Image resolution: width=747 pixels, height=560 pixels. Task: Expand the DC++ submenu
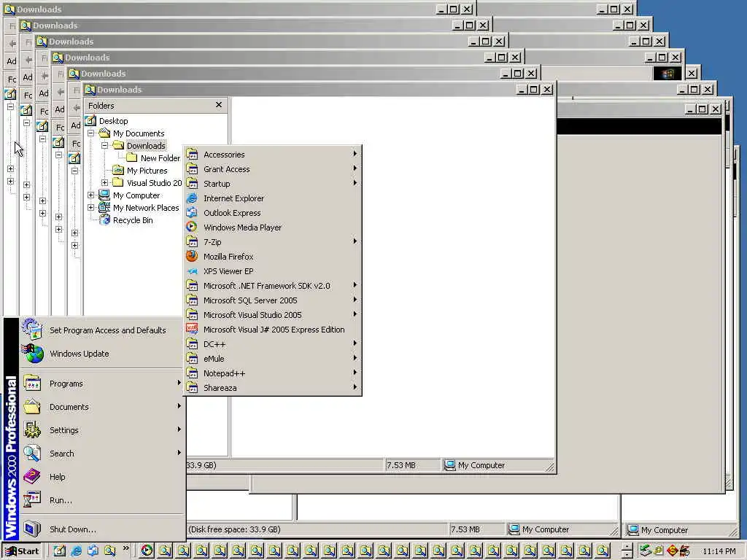point(273,344)
